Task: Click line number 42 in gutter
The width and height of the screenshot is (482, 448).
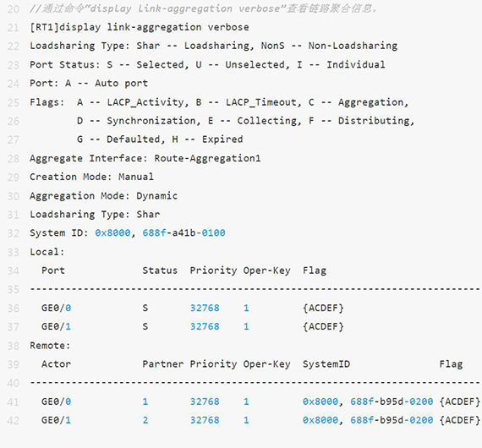Action: (13, 420)
